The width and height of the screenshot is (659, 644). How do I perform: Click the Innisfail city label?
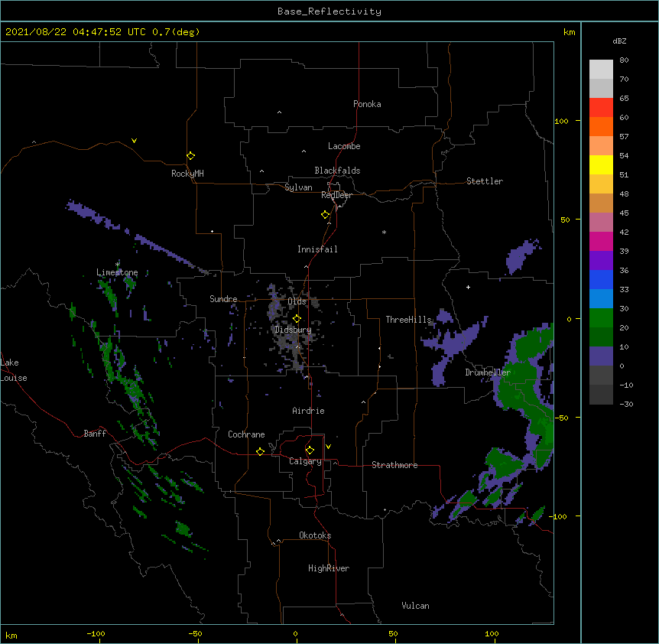coord(317,249)
